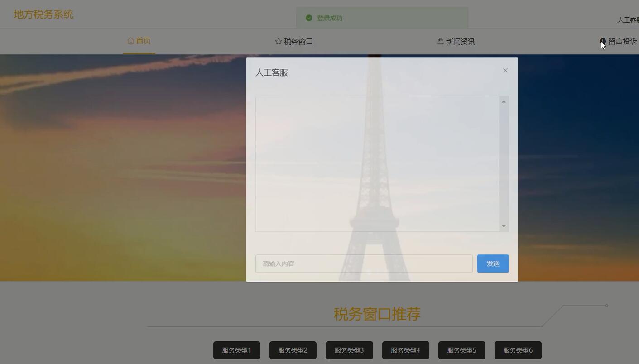Click the 登录成功 notification text
The height and width of the screenshot is (364, 639).
coord(330,18)
